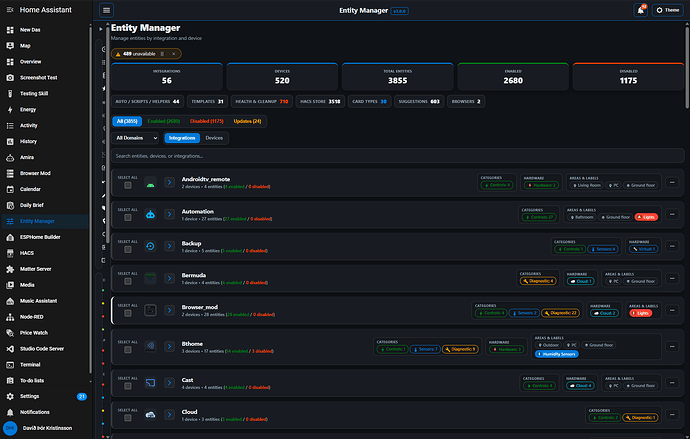This screenshot has height=439, width=690.
Task: Check Select All for Automation
Action: (x=128, y=217)
